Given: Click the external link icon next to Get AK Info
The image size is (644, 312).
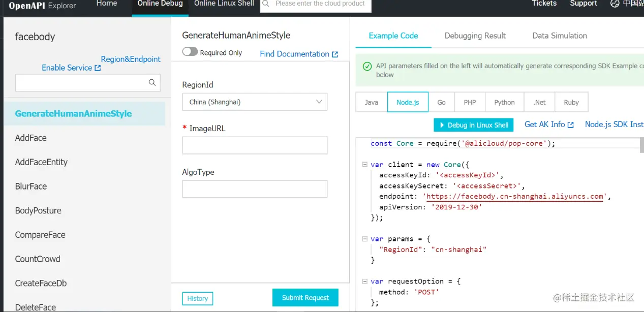Looking at the screenshot, I should (x=571, y=124).
